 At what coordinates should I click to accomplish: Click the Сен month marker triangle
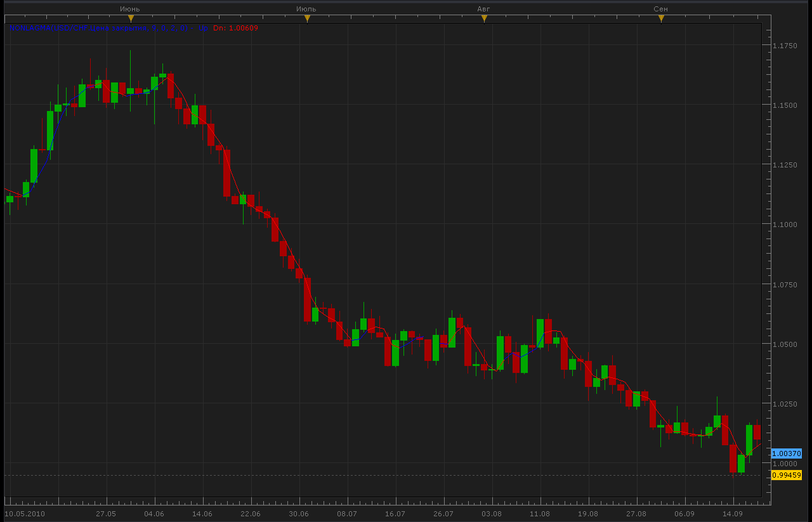(x=661, y=18)
